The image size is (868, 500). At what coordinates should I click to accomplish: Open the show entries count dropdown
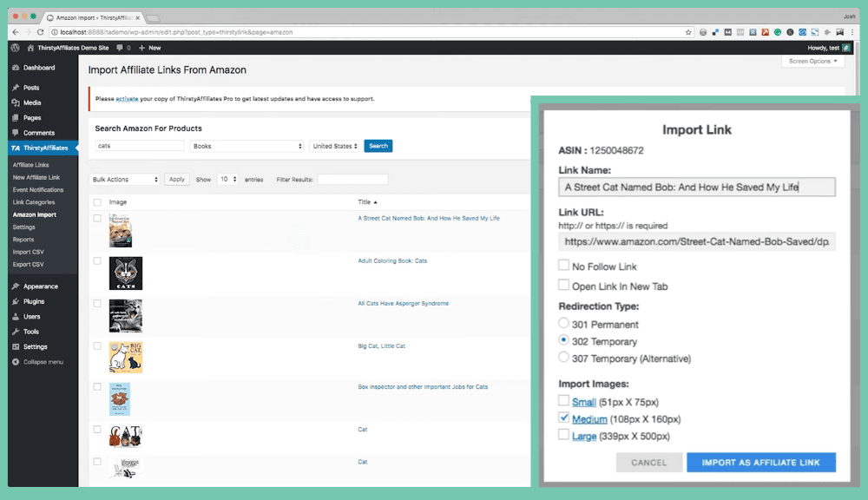[227, 180]
